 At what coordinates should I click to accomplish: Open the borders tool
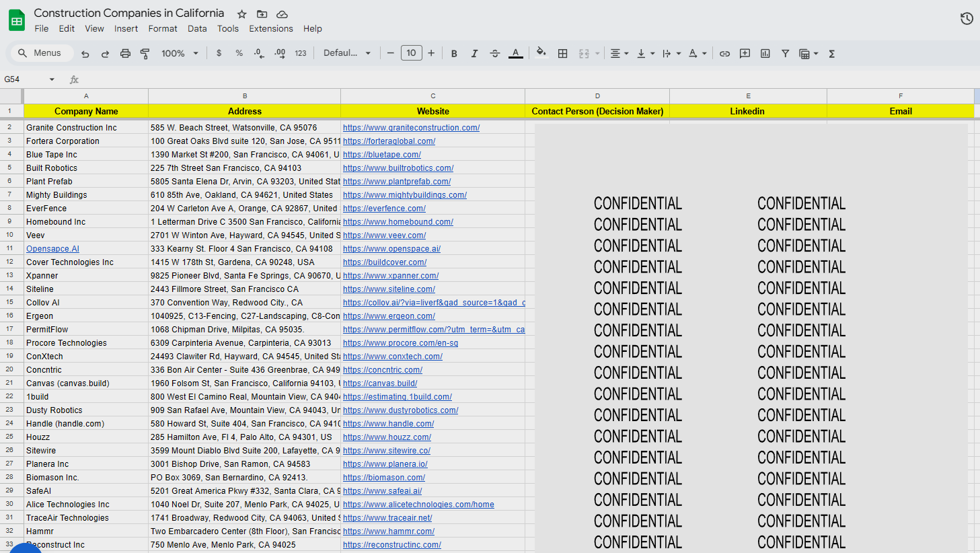[563, 54]
